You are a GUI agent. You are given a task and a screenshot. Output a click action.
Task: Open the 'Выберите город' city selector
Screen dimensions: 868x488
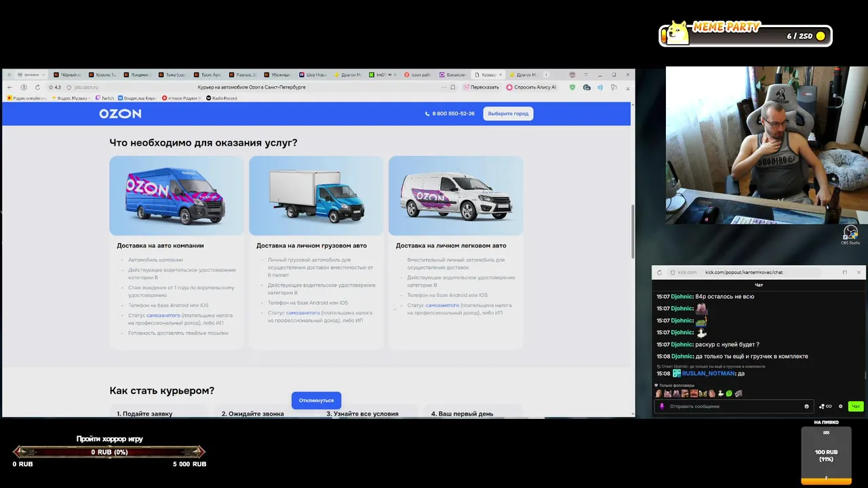[508, 114]
